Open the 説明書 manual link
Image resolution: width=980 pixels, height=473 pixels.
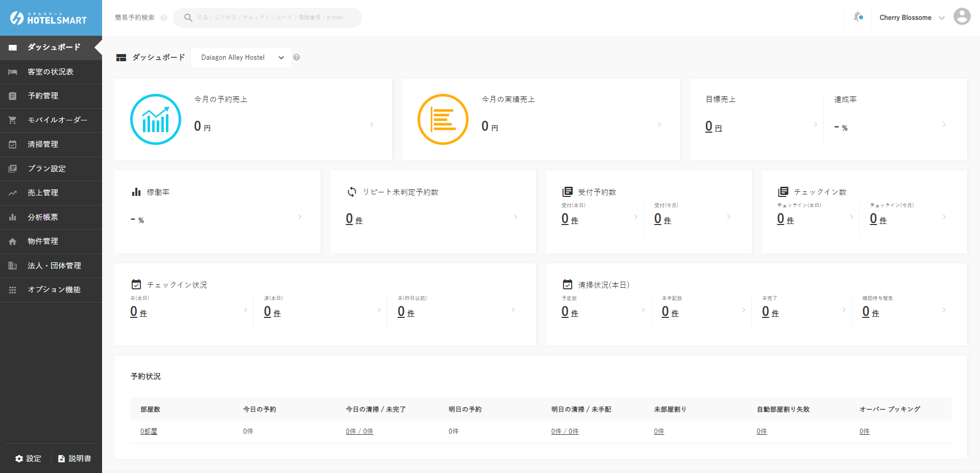click(x=75, y=459)
